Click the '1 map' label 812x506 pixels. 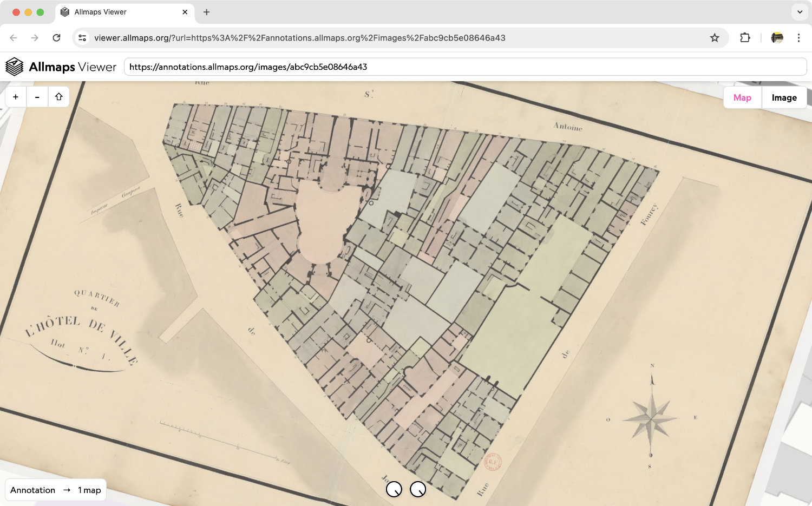click(x=89, y=490)
